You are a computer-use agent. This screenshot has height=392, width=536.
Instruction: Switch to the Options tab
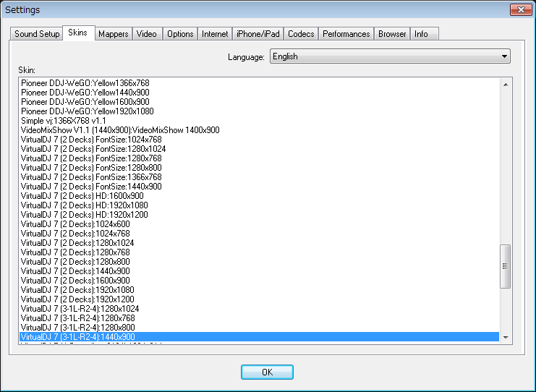[x=180, y=34]
